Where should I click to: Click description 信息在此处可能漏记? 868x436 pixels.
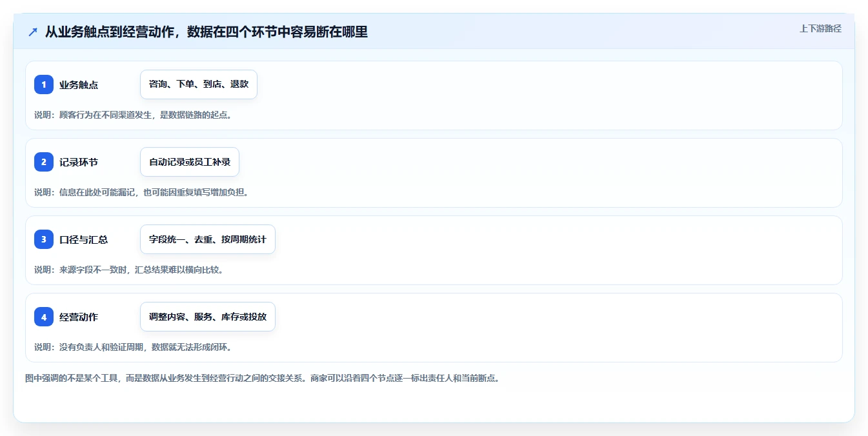[141, 192]
